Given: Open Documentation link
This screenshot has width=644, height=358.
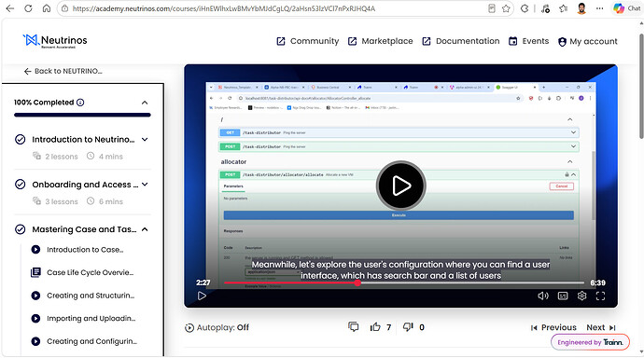Looking at the screenshot, I should pos(461,41).
